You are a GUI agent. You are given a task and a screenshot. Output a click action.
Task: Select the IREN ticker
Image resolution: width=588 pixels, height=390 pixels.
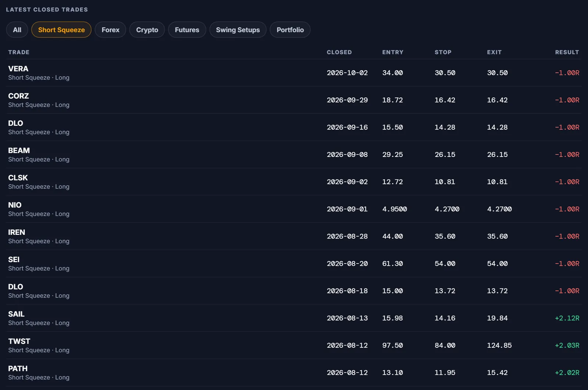coord(17,232)
